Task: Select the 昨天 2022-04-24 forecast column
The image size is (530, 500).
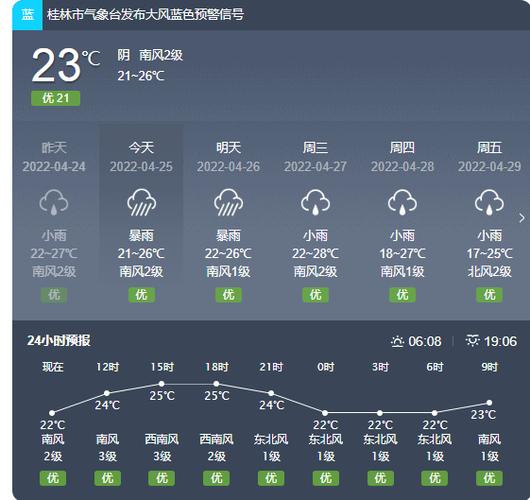Action: point(54,221)
